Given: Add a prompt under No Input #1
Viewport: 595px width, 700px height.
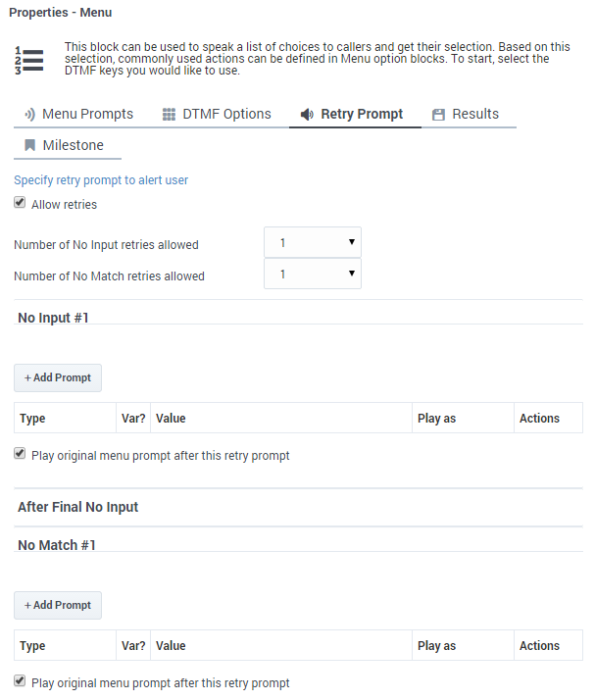Looking at the screenshot, I should (x=58, y=377).
